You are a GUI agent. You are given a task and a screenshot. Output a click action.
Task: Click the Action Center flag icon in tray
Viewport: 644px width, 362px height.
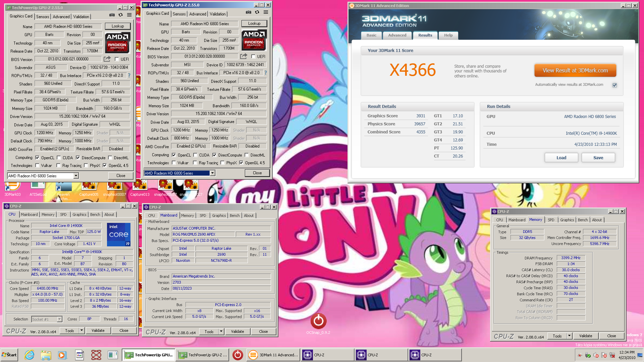point(604,355)
